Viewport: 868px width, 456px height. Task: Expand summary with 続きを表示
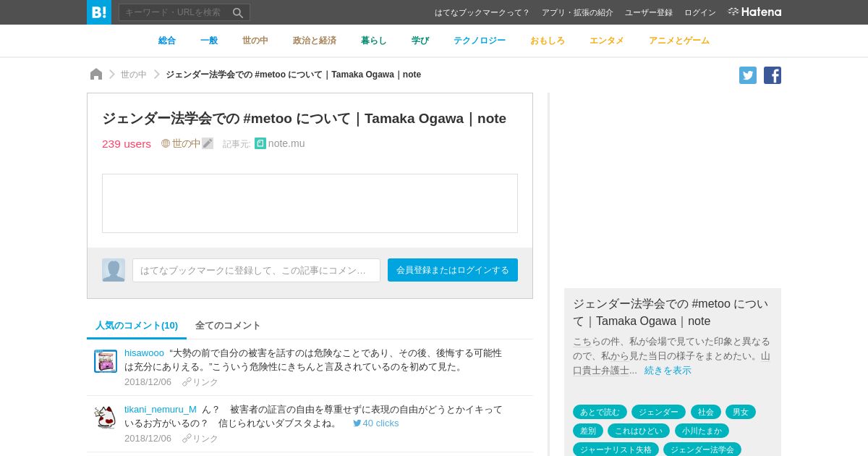coord(668,370)
